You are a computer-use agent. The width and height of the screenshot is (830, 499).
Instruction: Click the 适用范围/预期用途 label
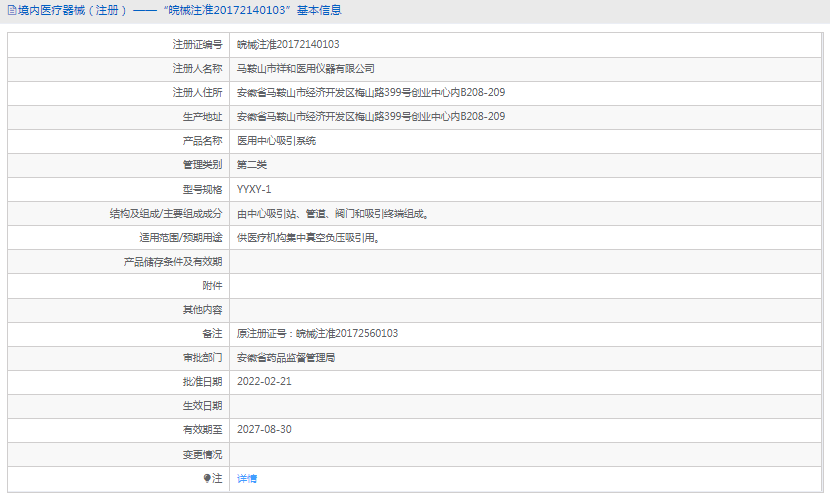click(x=181, y=238)
